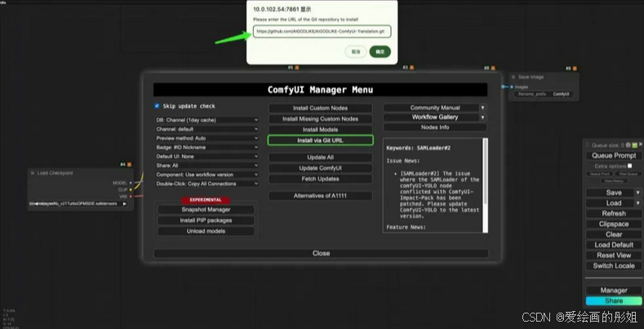This screenshot has width=644, height=329.
Task: Click the images input connector on Save Image
Action: 511,87
